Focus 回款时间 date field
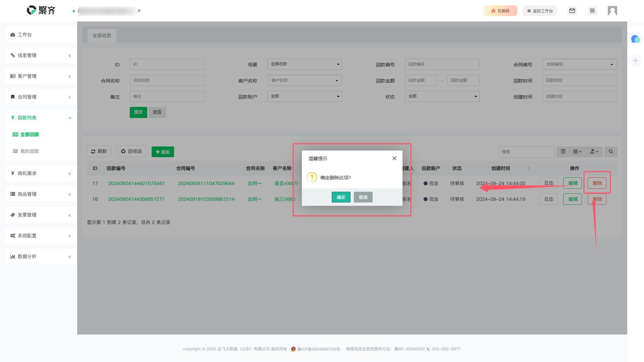 tap(580, 80)
